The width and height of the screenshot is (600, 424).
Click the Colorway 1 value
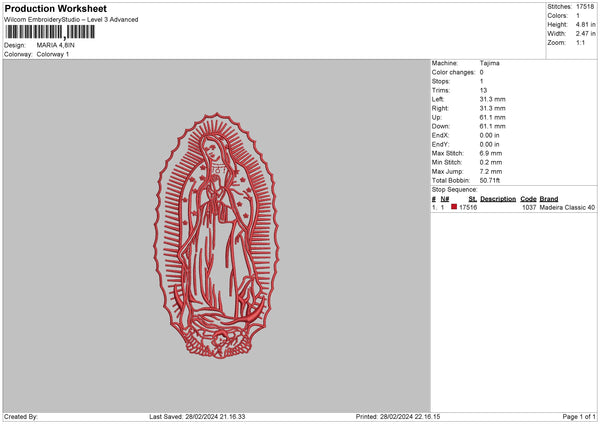point(53,54)
